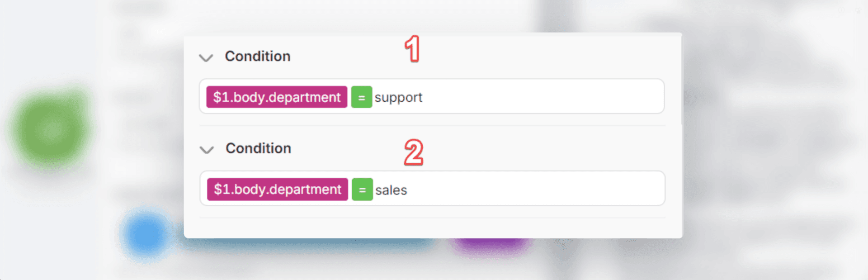
Task: Click the blurred blue bar beneath the panel
Action: [307, 244]
